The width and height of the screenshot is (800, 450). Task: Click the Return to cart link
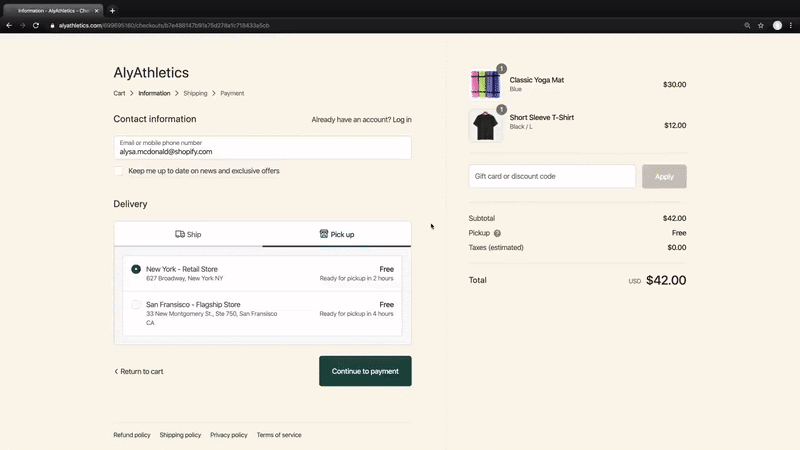[139, 371]
